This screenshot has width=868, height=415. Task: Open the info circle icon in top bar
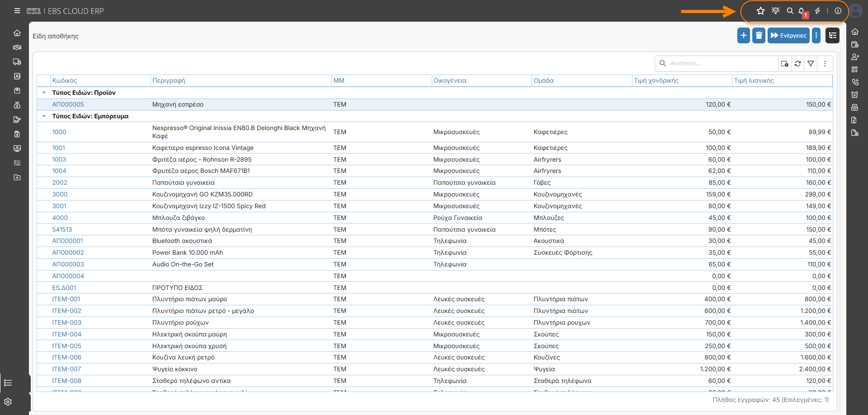[838, 11]
